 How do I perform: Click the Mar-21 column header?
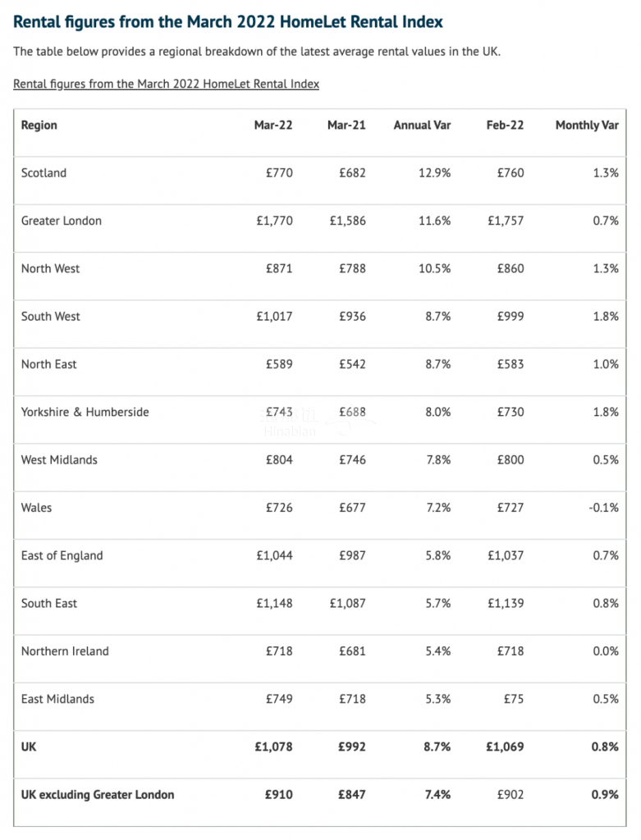(x=346, y=126)
